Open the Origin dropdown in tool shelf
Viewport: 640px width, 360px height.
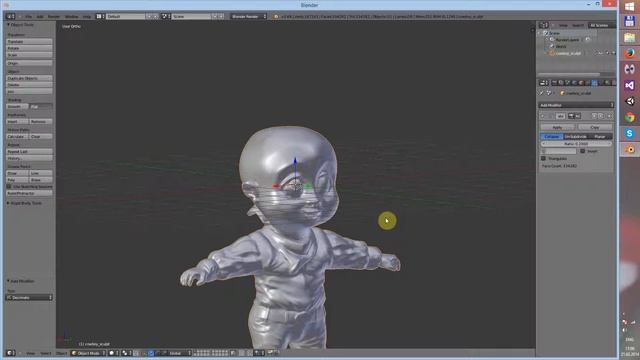[x=29, y=63]
